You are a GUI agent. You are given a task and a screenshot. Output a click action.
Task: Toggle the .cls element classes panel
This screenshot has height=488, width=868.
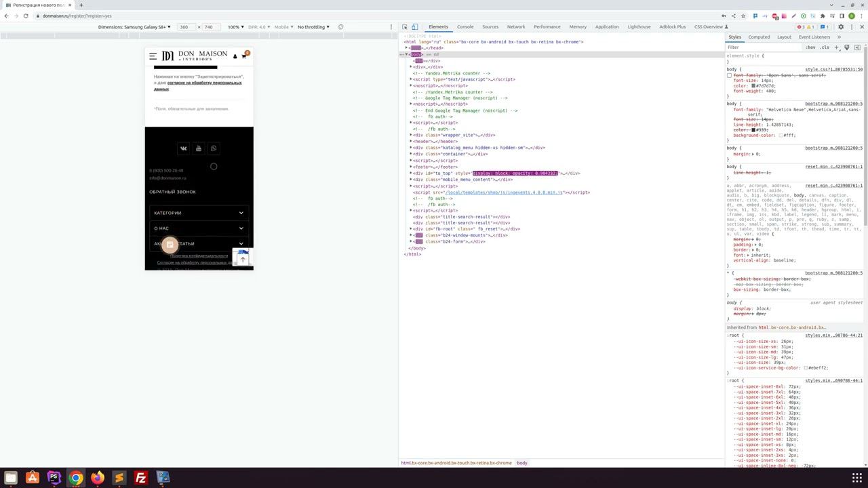pyautogui.click(x=825, y=47)
